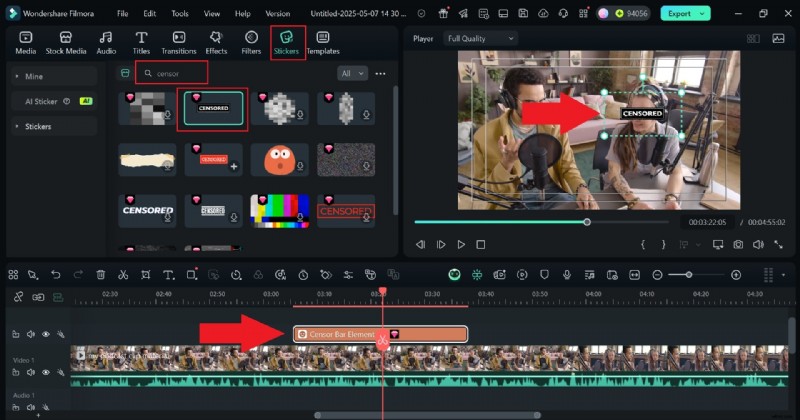Add text with the timeline Text tool
Image resolution: width=800 pixels, height=420 pixels.
point(168,275)
